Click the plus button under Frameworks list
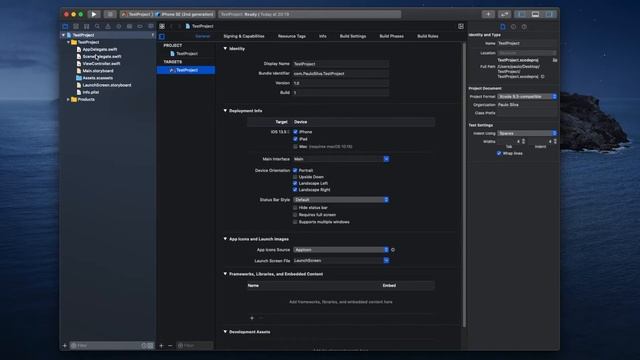This screenshot has height=360, width=640. [252, 318]
